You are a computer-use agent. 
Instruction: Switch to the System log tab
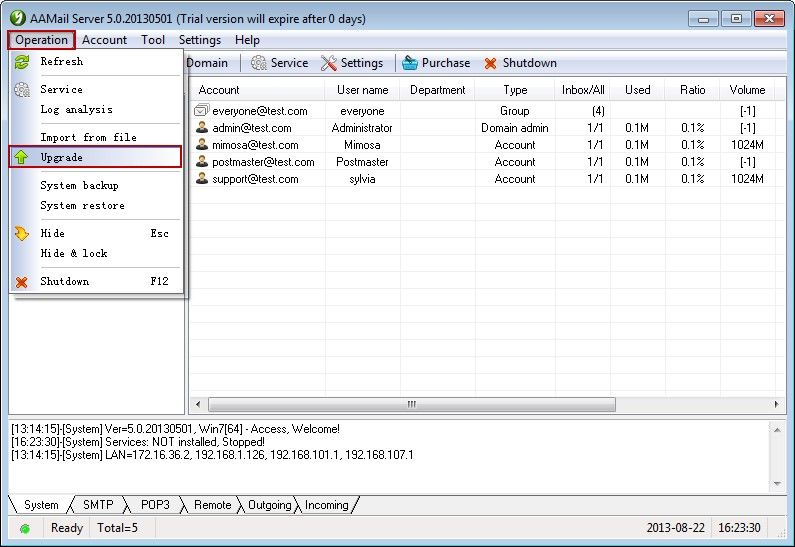click(41, 505)
